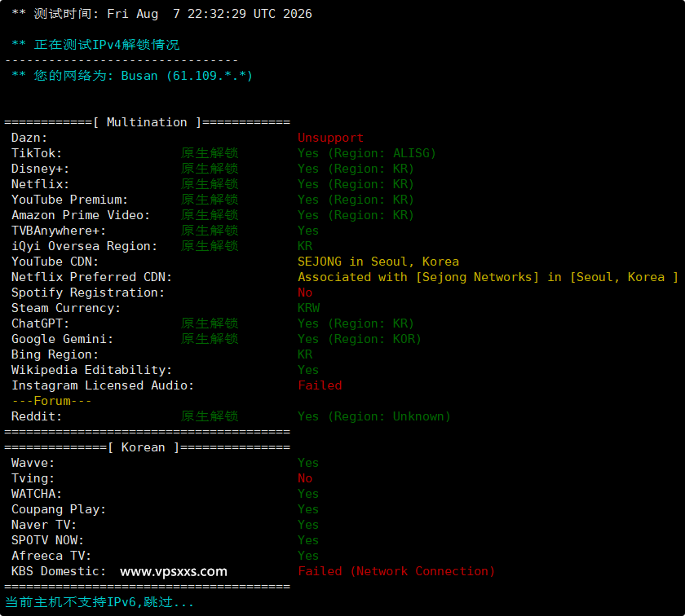This screenshot has height=616, width=685.
Task: Select 'Yes (Region: Unknown)' Reddit result
Action: (374, 416)
